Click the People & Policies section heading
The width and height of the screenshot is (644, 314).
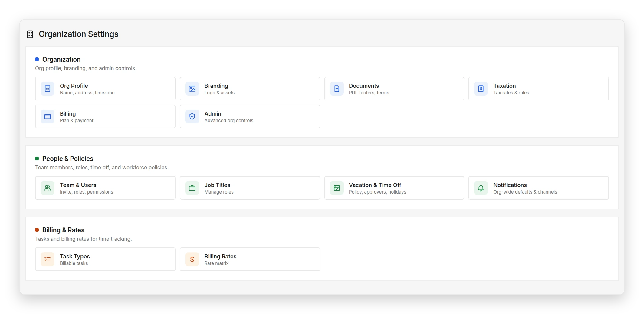pyautogui.click(x=68, y=159)
